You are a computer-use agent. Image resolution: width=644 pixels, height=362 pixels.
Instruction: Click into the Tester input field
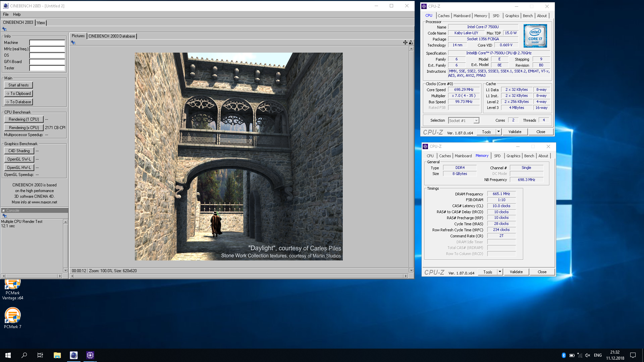[x=47, y=68]
